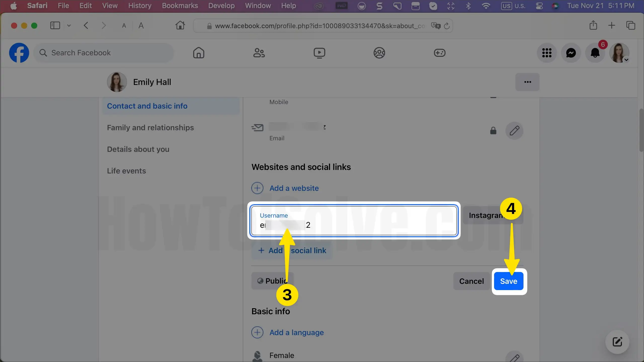Open the Watch video icon
This screenshot has width=644, height=362.
(x=319, y=53)
